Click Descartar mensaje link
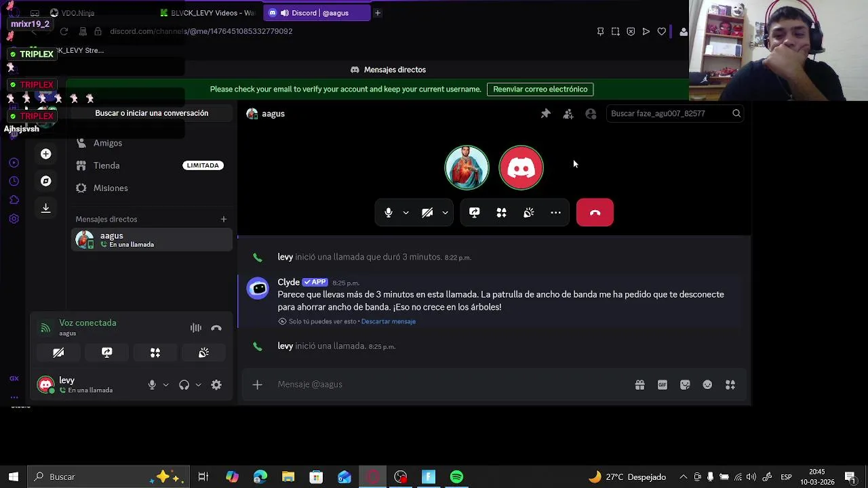 (389, 321)
